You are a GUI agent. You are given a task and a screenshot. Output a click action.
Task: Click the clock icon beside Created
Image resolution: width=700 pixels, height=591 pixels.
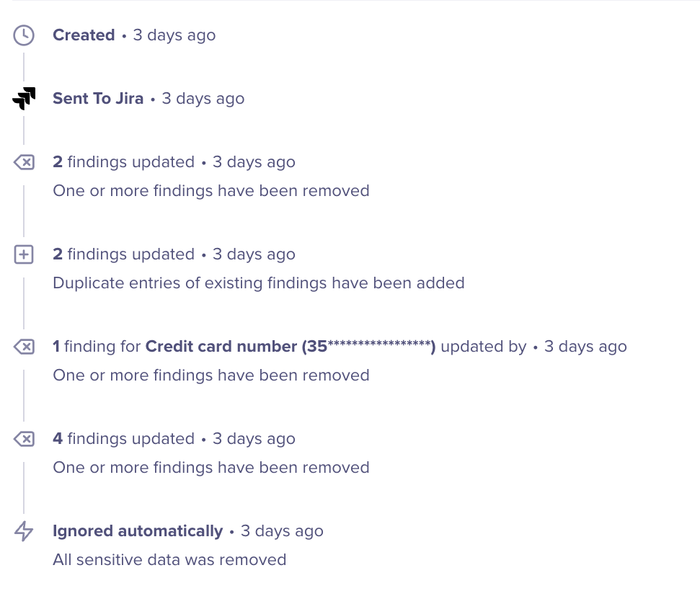[x=24, y=35]
